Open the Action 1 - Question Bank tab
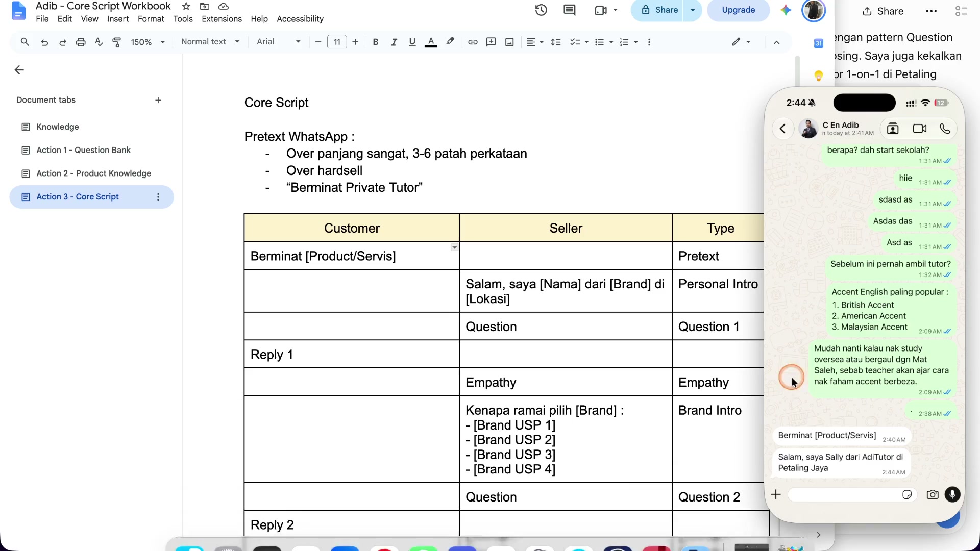This screenshot has height=551, width=980. click(83, 150)
